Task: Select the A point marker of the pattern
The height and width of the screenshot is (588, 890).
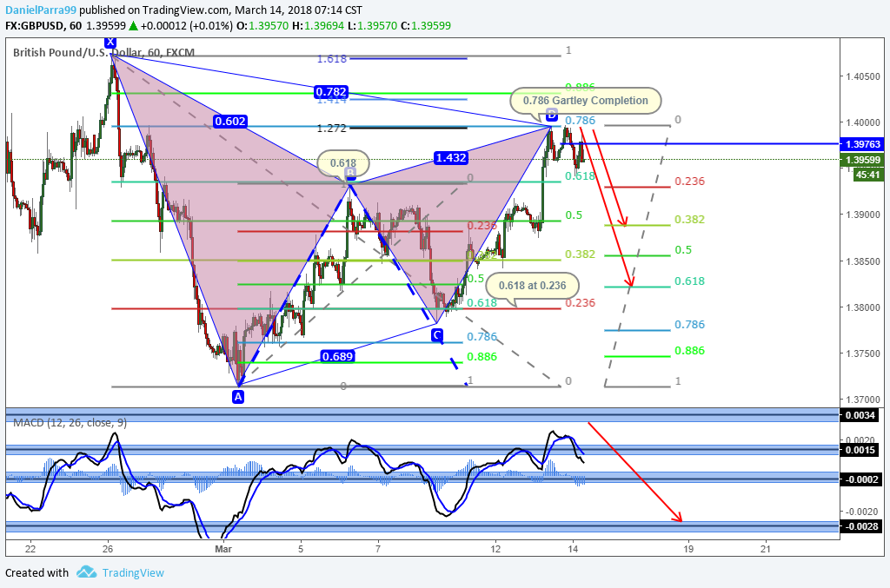Action: point(238,397)
